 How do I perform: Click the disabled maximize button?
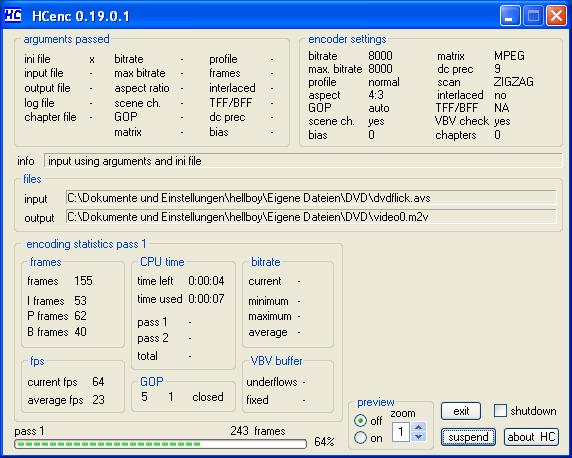[x=533, y=16]
